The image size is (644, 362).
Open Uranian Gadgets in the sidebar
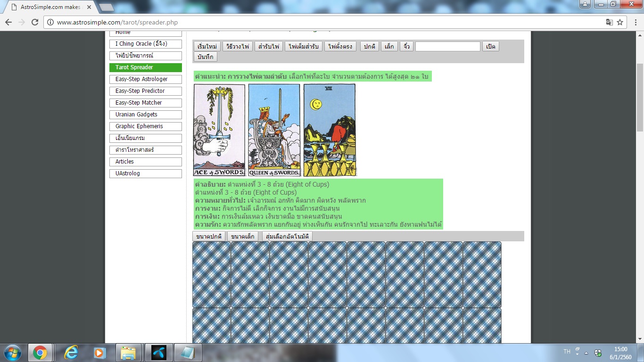(x=146, y=115)
